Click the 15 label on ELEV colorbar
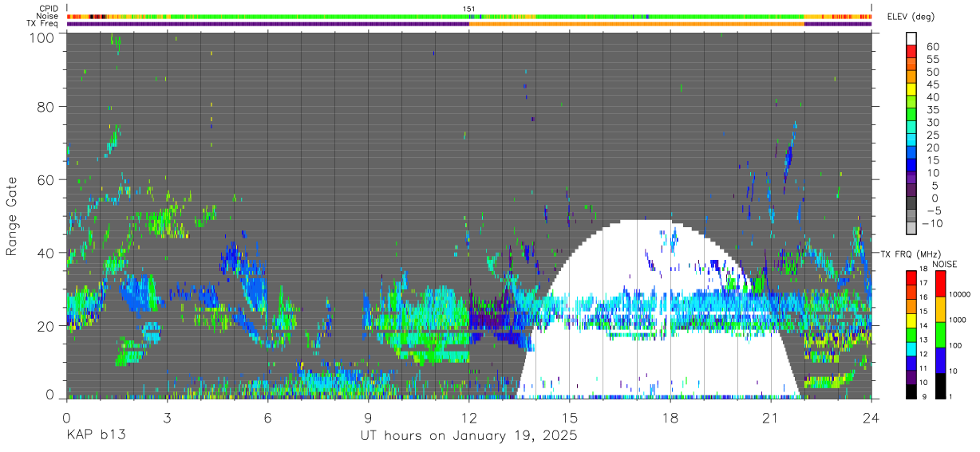The image size is (980, 452). click(x=932, y=160)
